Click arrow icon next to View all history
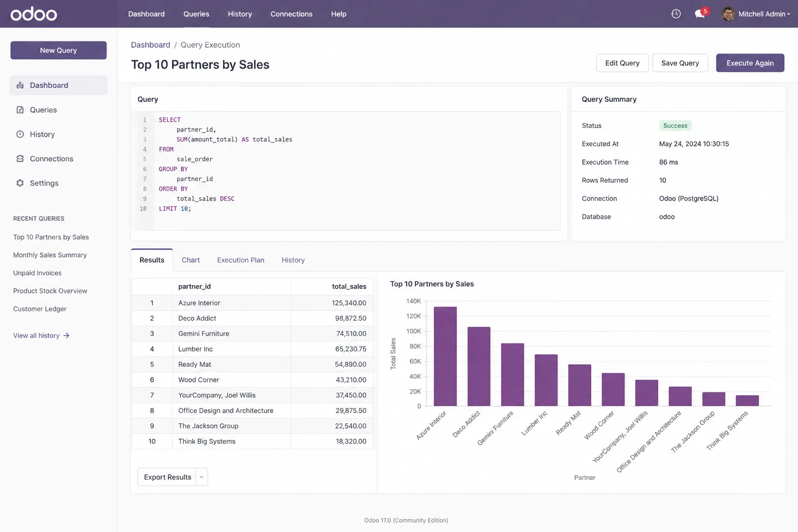798x532 pixels. 66,336
